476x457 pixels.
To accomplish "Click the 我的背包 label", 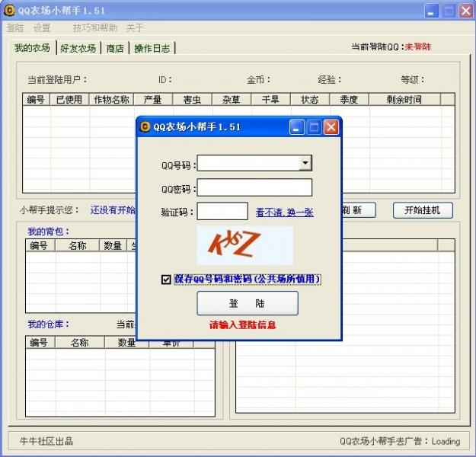I will pyautogui.click(x=49, y=232).
